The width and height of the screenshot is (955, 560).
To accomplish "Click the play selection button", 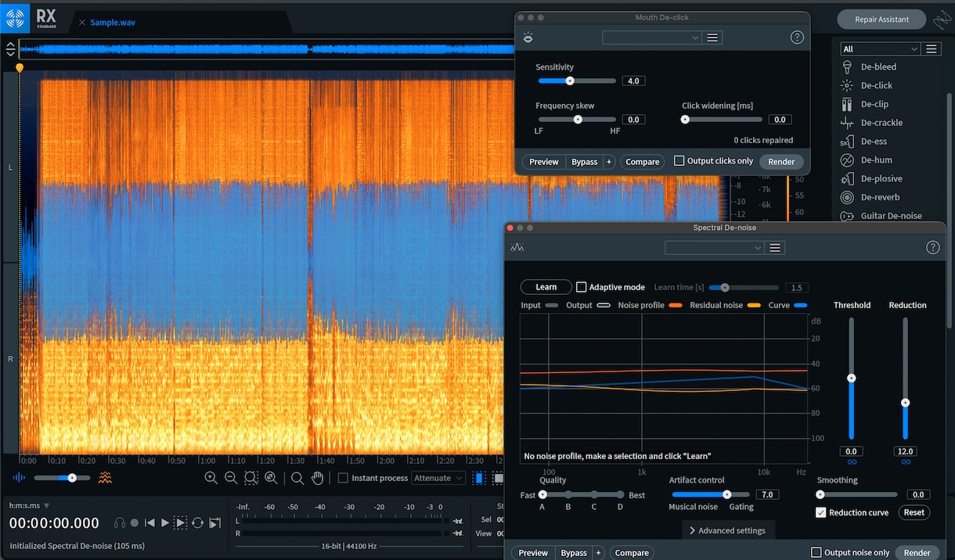I will (x=181, y=522).
